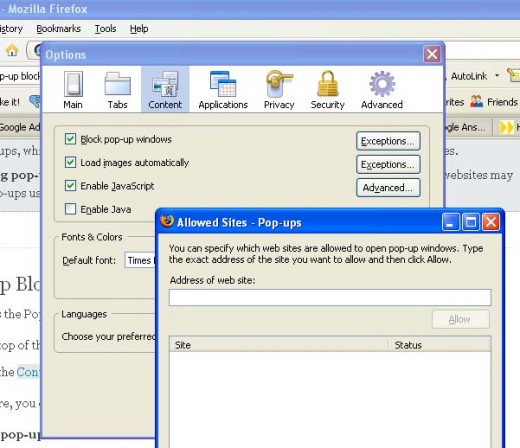
Task: Click the AutoLink toolbar button
Action: [x=469, y=76]
